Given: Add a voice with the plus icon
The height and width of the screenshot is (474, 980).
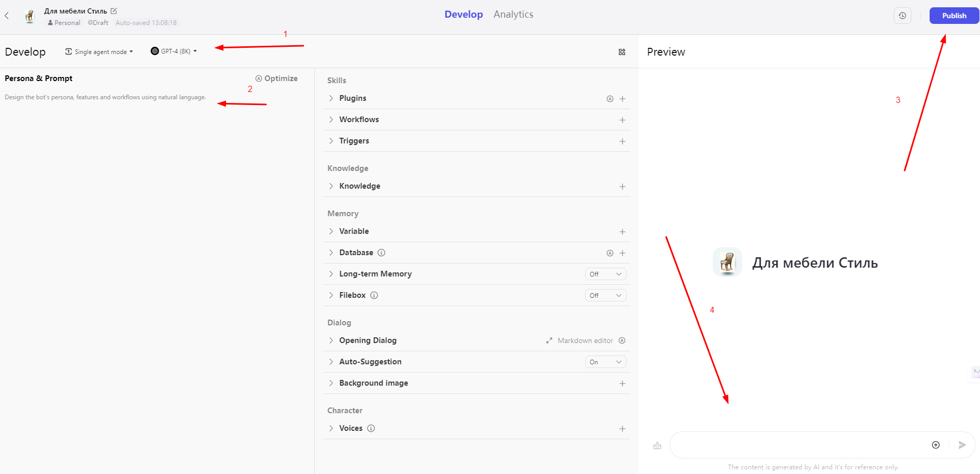Looking at the screenshot, I should point(623,429).
